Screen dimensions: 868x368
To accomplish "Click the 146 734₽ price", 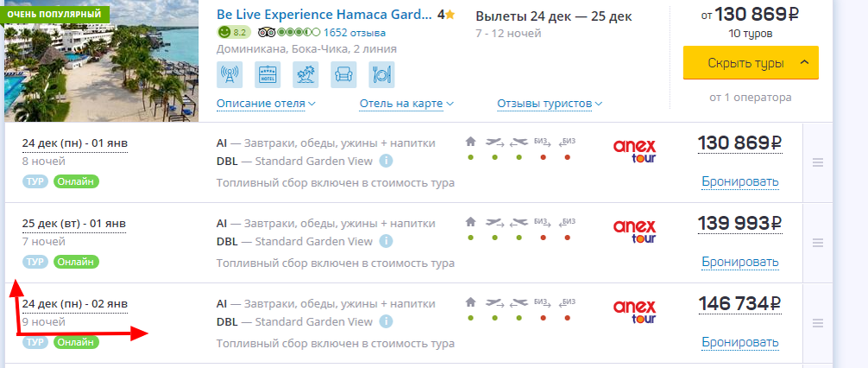I will [x=740, y=304].
